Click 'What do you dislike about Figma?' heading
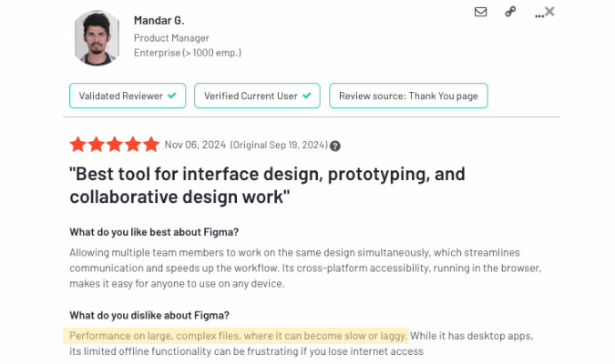Viewport: 615px width, 364px height. pos(149,316)
